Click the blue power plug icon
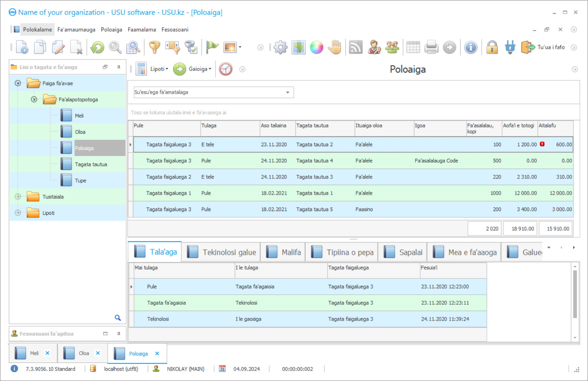 (510, 47)
